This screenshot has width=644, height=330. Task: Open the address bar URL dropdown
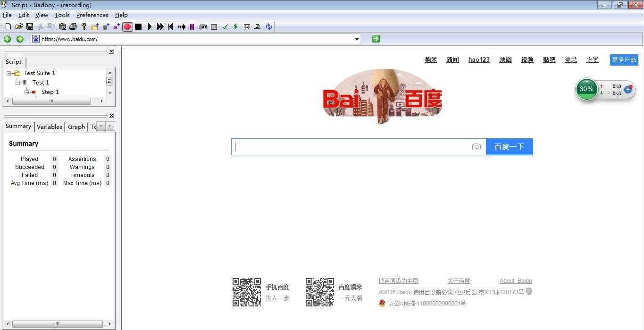click(x=357, y=39)
